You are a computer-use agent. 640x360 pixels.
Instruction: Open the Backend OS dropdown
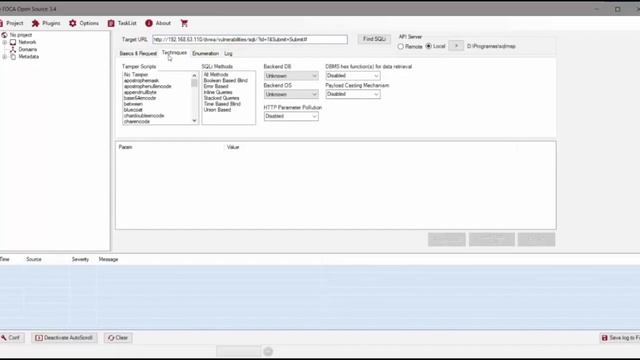[x=291, y=94]
